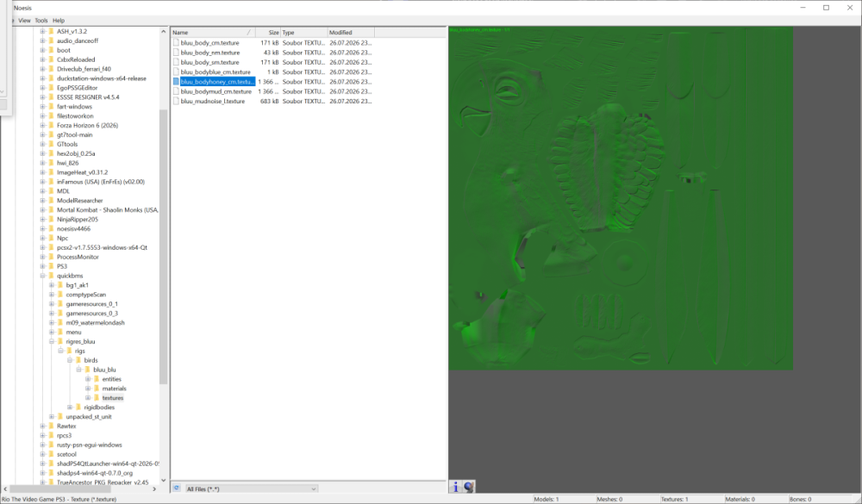862x504 pixels.
Task: Click the Rawtex folder icon
Action: pos(51,426)
